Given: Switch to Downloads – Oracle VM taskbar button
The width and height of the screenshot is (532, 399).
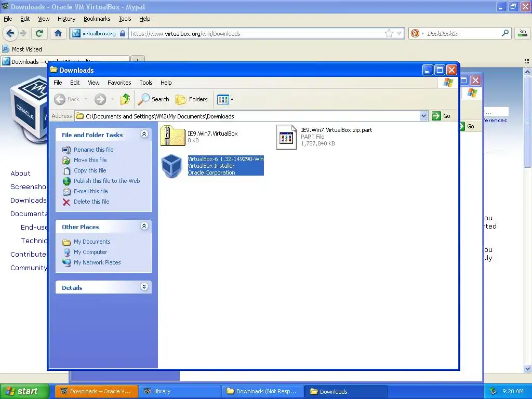Looking at the screenshot, I should (x=97, y=391).
